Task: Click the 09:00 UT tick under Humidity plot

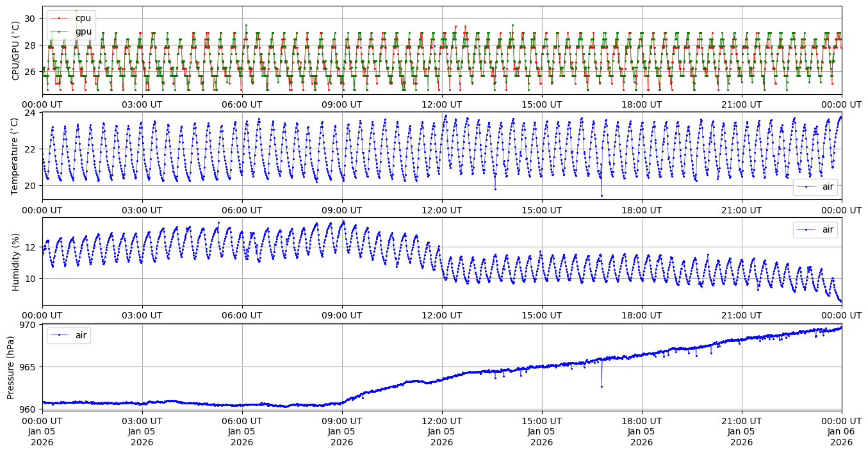Action: (342, 315)
